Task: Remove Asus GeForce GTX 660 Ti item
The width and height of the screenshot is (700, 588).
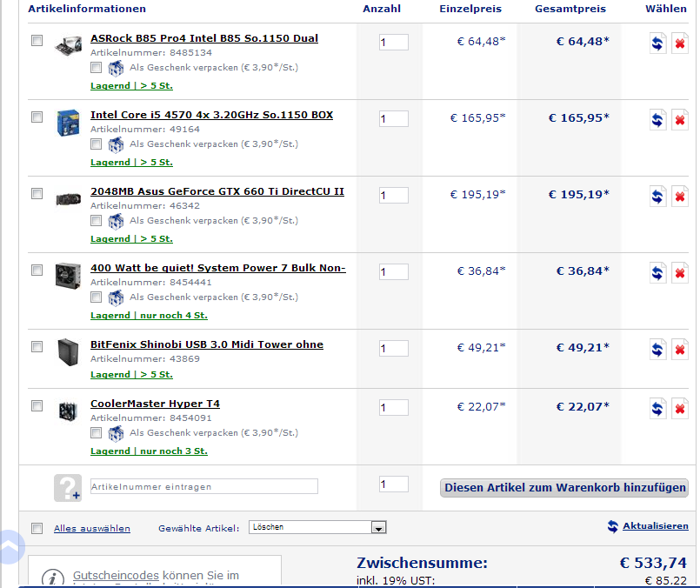Action: pos(680,197)
